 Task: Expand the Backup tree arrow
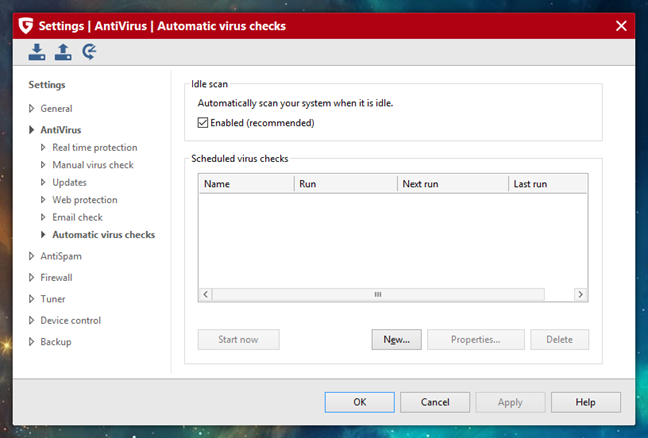(31, 342)
